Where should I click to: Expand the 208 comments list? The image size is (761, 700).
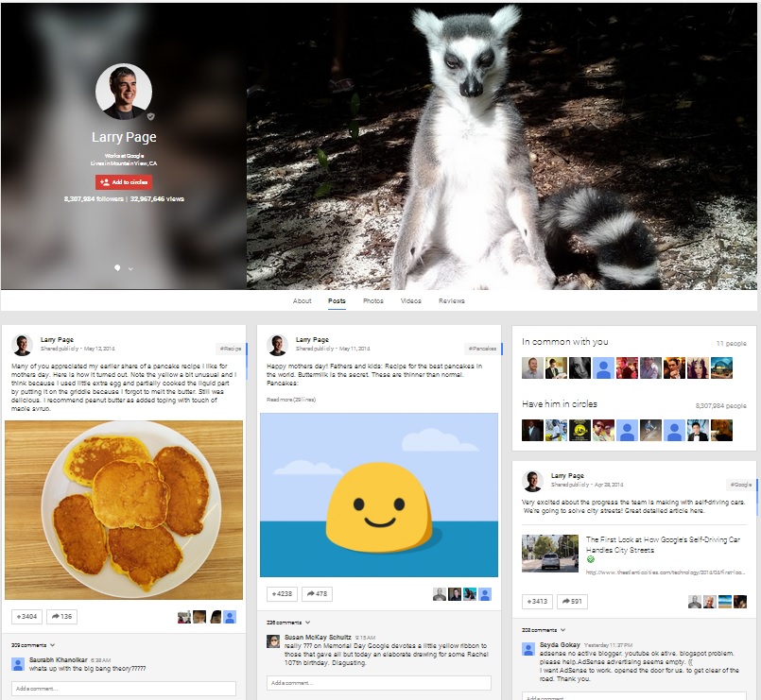pyautogui.click(x=544, y=630)
